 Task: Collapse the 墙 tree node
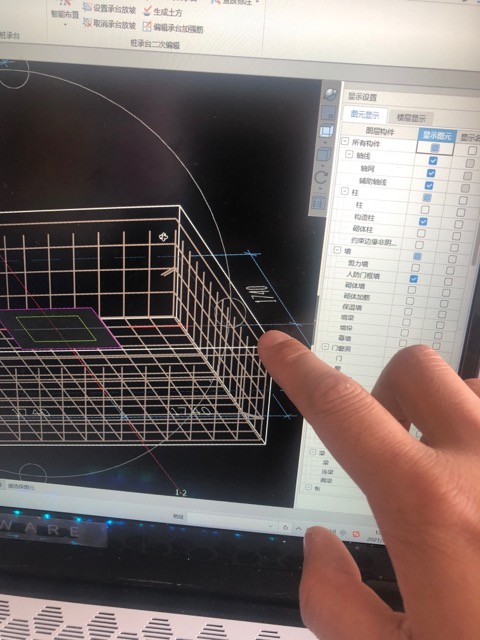point(337,249)
